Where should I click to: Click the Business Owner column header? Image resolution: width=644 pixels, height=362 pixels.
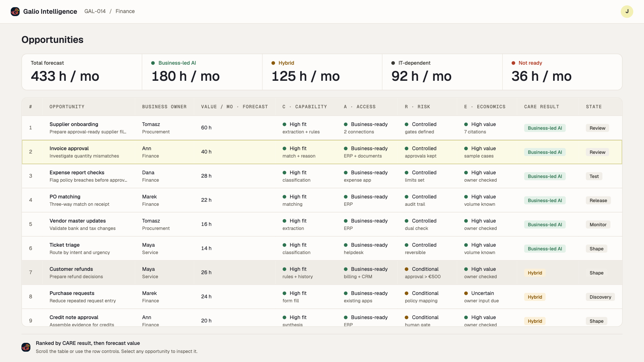pyautogui.click(x=164, y=107)
